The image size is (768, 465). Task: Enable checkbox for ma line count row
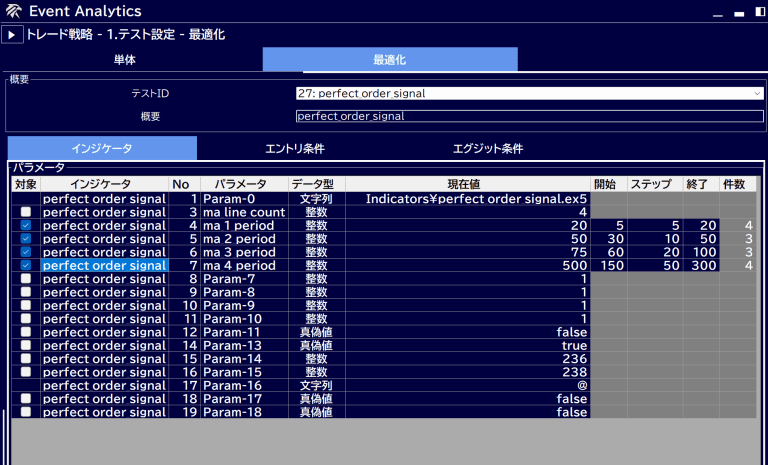point(25,213)
